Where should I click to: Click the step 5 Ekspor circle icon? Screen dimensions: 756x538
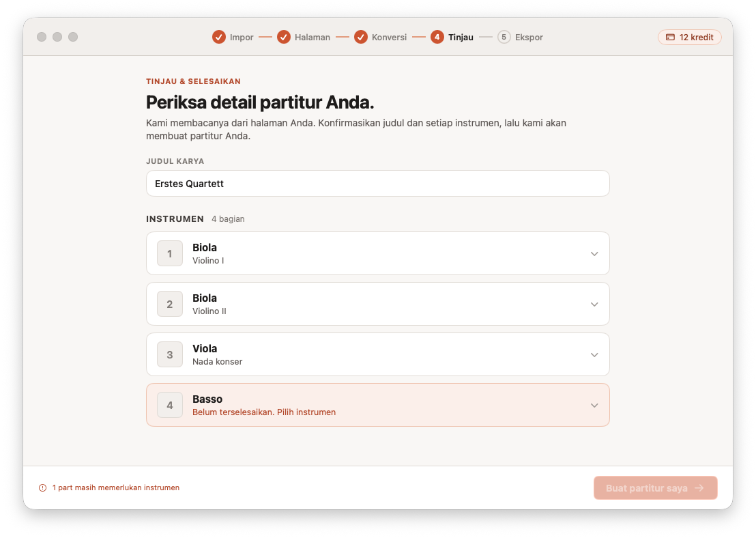[504, 37]
